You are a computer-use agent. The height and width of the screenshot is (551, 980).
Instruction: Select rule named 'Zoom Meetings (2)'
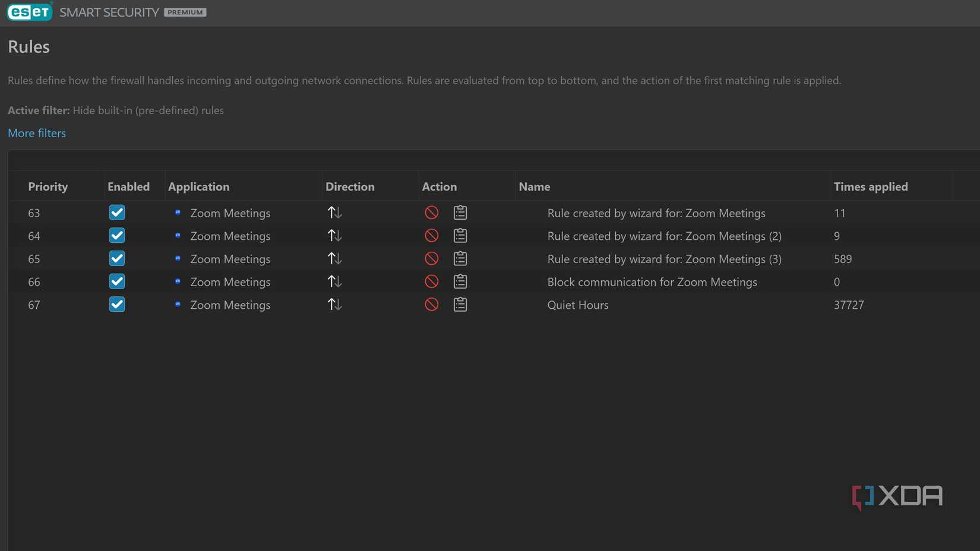point(665,236)
